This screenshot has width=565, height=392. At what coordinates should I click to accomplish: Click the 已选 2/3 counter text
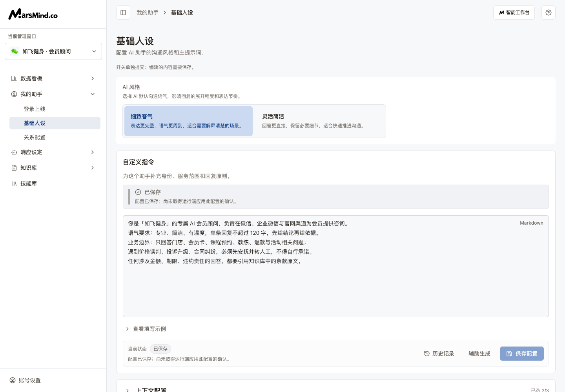(x=540, y=390)
